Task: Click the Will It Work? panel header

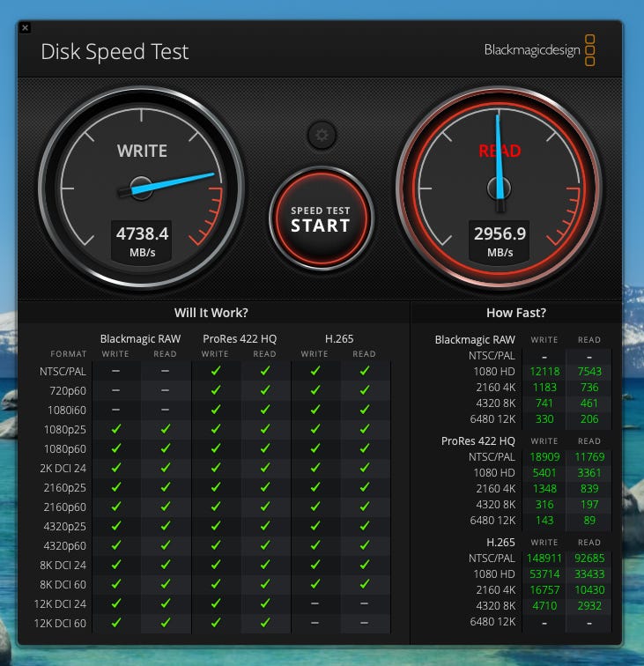Action: coord(211,313)
